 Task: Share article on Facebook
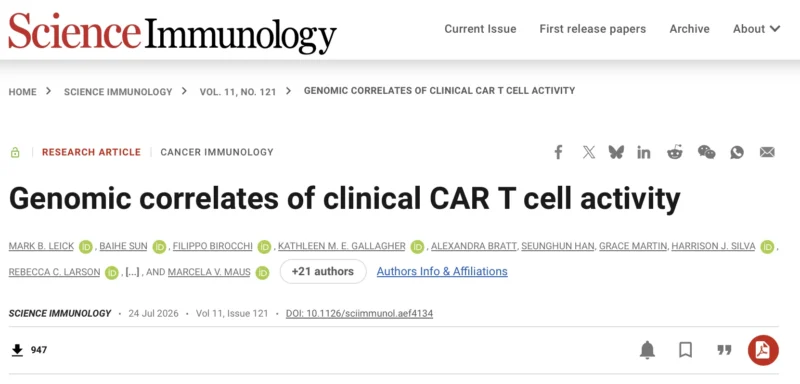558,152
